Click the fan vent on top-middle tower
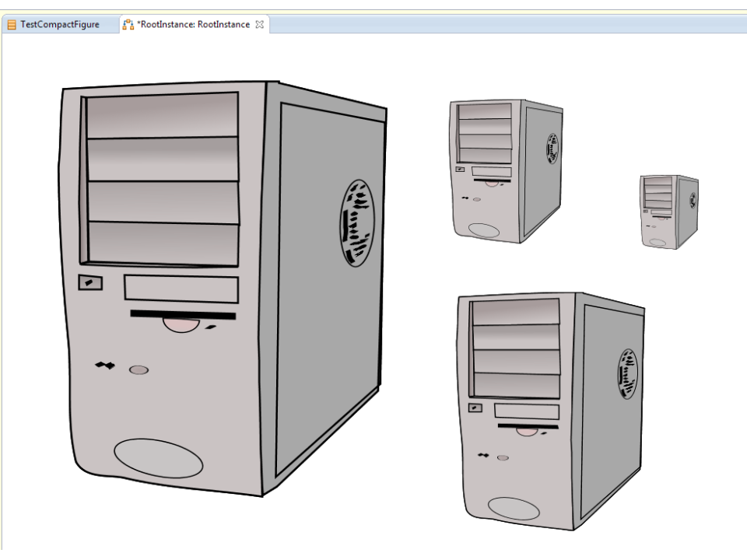This screenshot has width=747, height=560. pyautogui.click(x=552, y=149)
